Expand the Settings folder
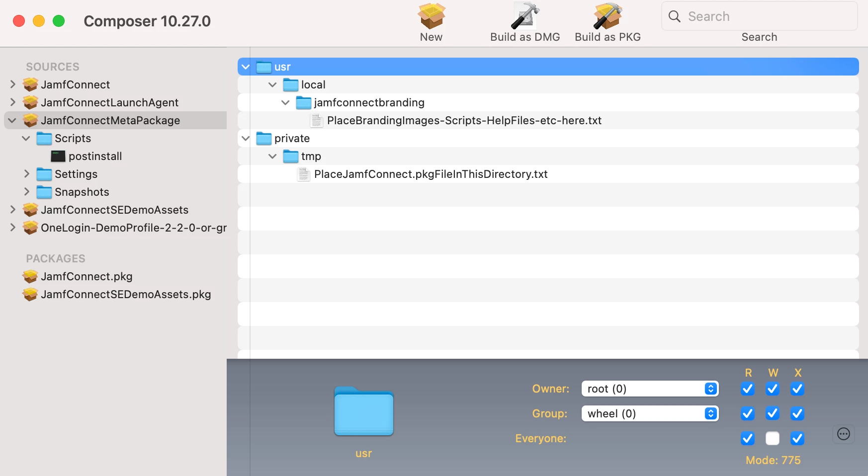Screen dimensions: 868x476 pyautogui.click(x=27, y=174)
